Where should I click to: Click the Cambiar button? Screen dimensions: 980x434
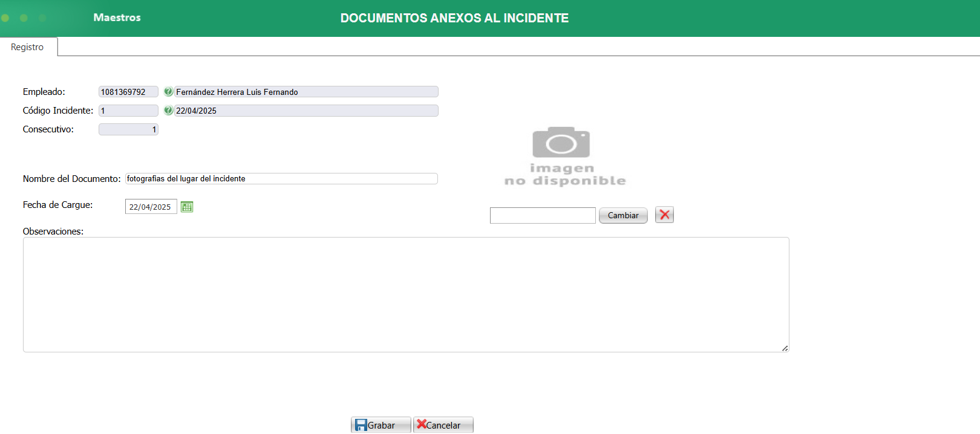tap(623, 215)
